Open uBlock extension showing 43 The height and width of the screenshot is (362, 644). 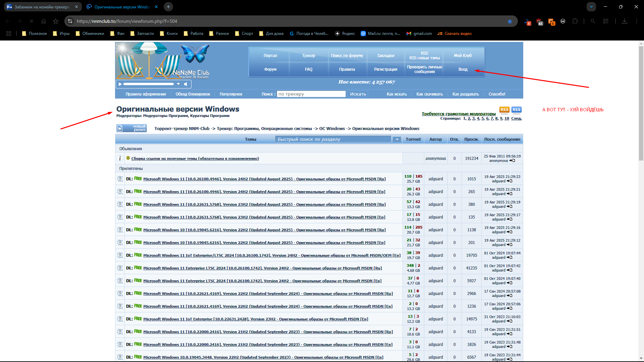pyautogui.click(x=539, y=21)
